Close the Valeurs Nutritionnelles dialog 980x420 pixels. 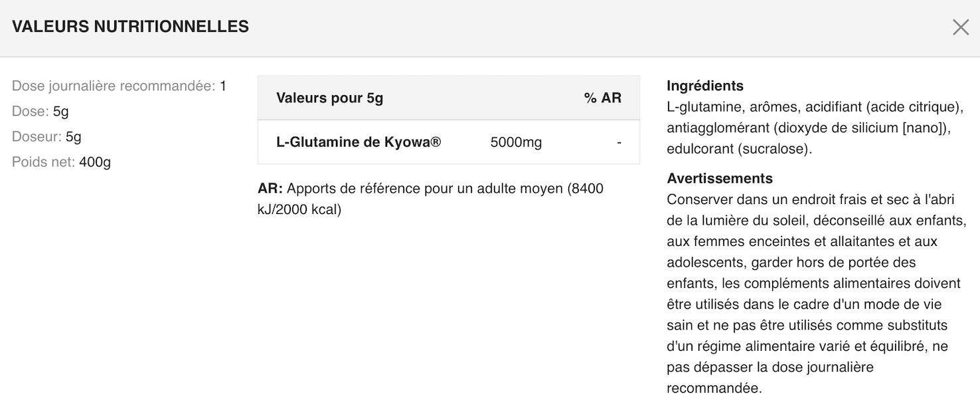[x=961, y=27]
